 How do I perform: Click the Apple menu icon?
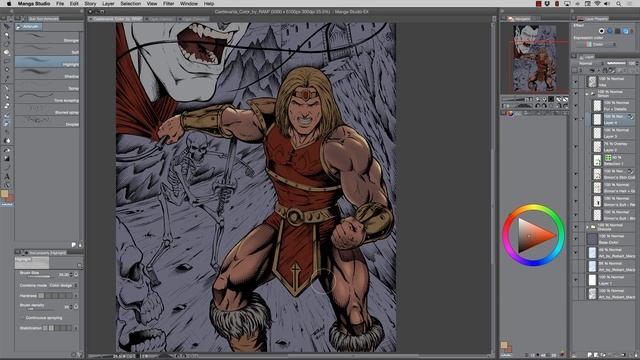[x=9, y=4]
